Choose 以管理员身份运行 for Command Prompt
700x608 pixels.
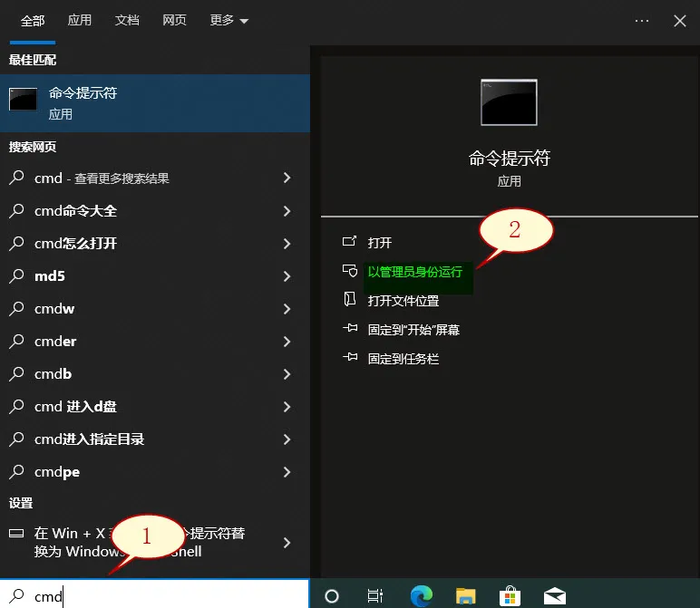(414, 272)
